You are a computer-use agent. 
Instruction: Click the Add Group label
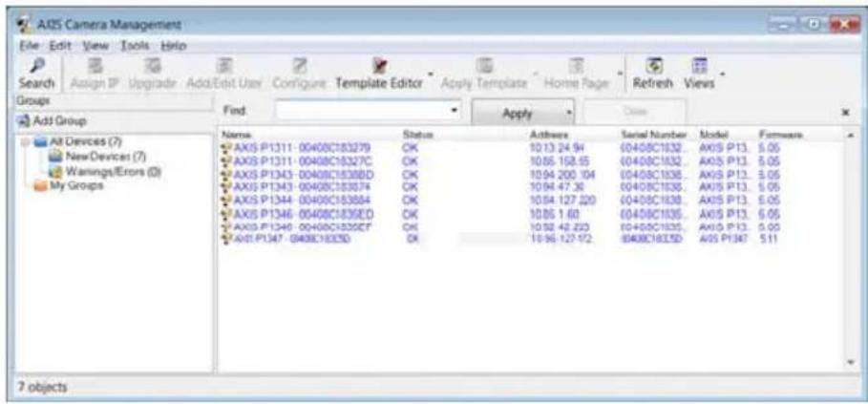tap(58, 120)
